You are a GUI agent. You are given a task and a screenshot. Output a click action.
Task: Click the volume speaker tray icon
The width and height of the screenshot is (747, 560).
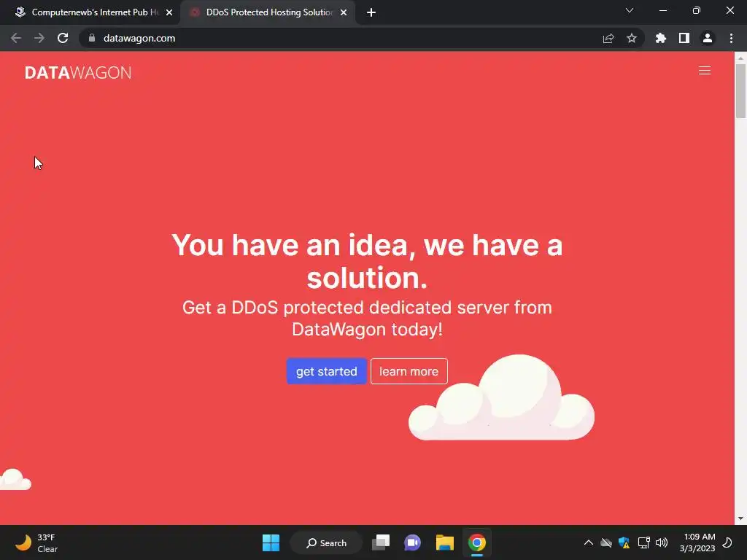pos(661,542)
